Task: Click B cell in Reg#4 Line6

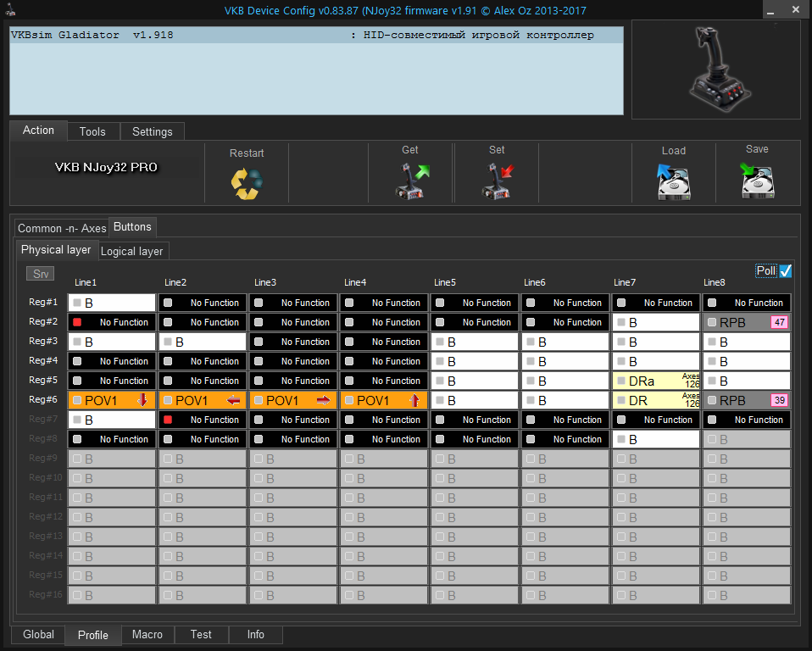Action: coord(565,361)
